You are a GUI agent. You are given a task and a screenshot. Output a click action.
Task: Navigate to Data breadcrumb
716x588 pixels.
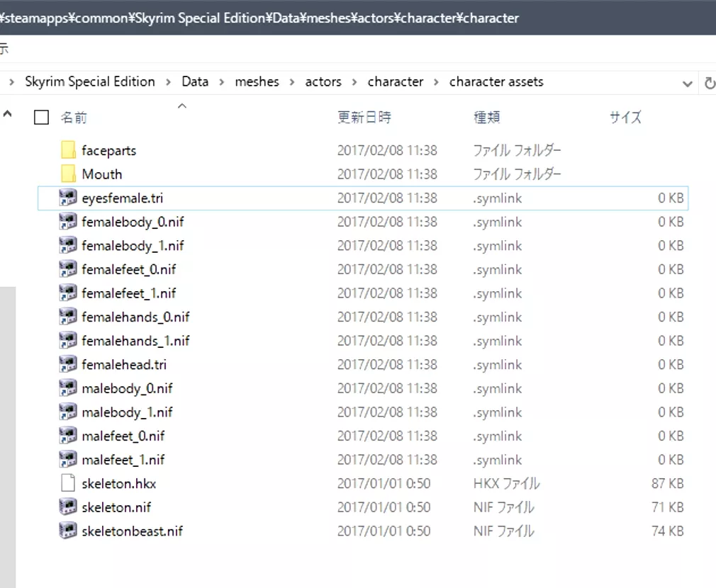[195, 81]
